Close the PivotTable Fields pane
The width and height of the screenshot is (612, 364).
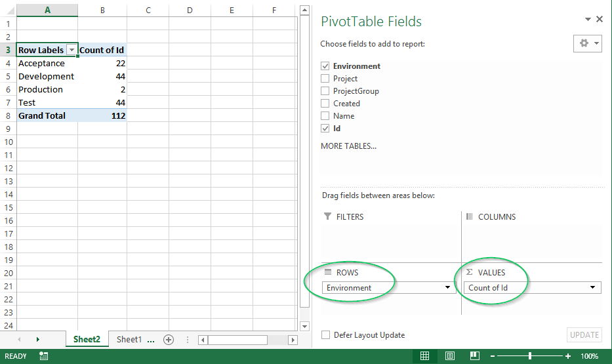pos(599,20)
